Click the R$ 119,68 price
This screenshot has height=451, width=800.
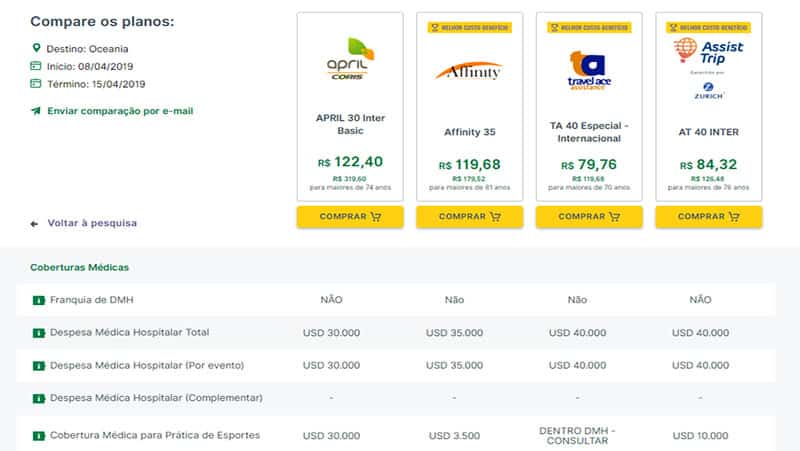coord(469,165)
